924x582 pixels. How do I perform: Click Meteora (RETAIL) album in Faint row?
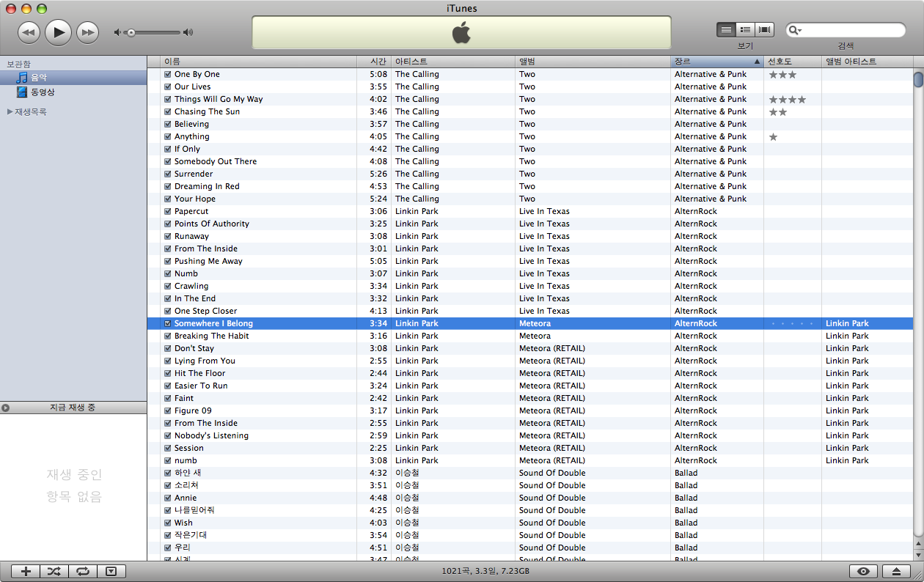click(552, 398)
